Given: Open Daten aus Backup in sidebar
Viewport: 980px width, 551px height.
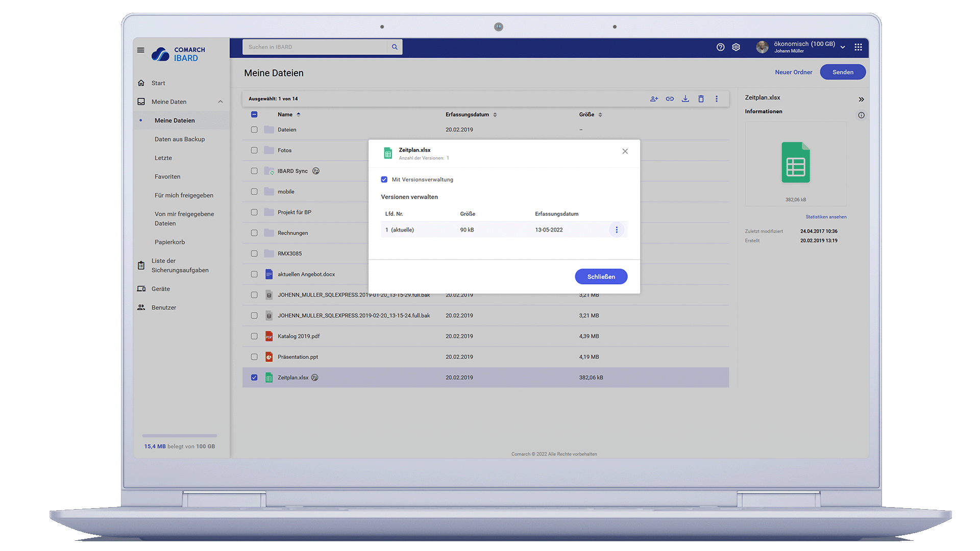Looking at the screenshot, I should pos(180,139).
